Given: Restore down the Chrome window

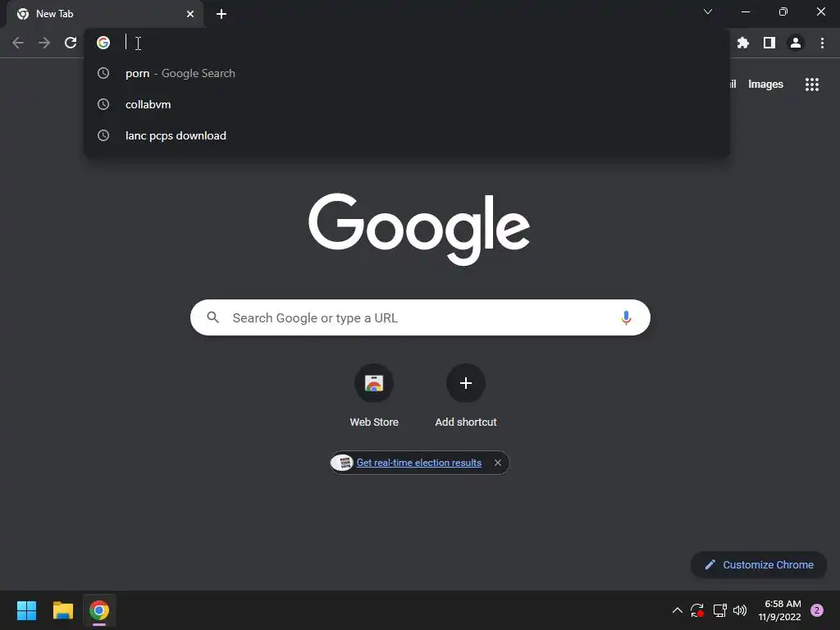Looking at the screenshot, I should [x=783, y=11].
